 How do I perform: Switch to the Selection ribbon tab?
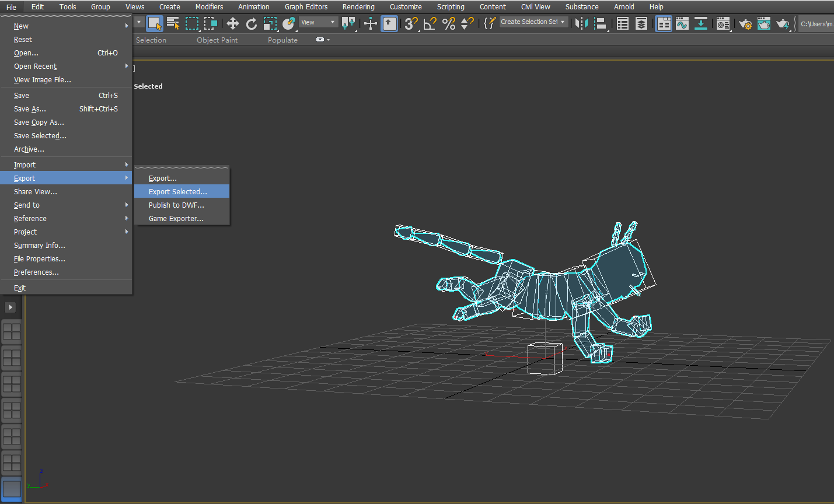pos(151,40)
